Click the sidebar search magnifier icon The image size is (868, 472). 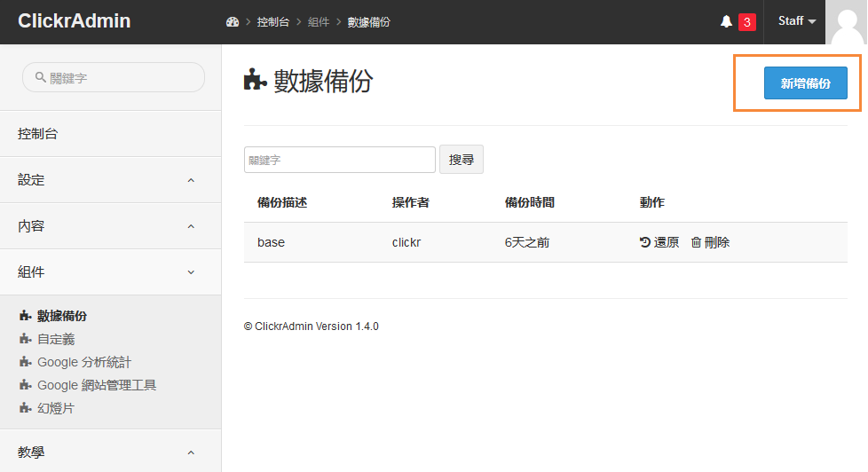point(41,77)
